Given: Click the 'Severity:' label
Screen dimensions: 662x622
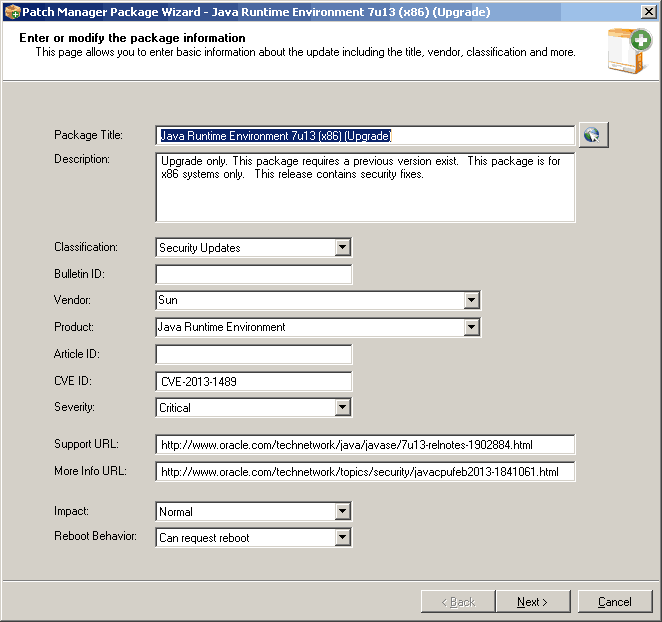Looking at the screenshot, I should pos(74,407).
